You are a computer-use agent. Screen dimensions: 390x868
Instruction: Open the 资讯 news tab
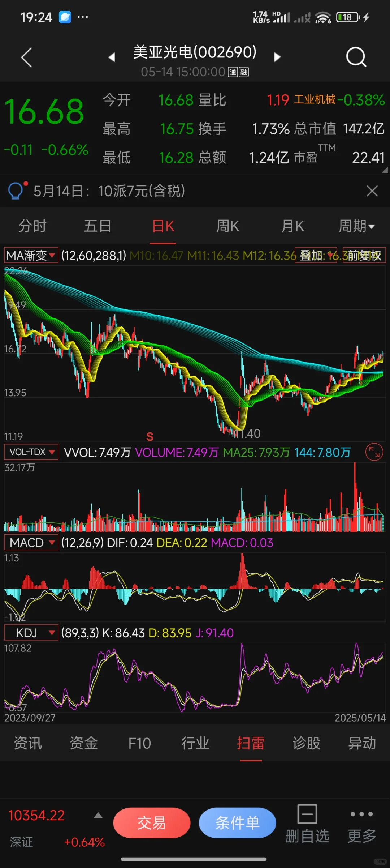click(x=28, y=743)
